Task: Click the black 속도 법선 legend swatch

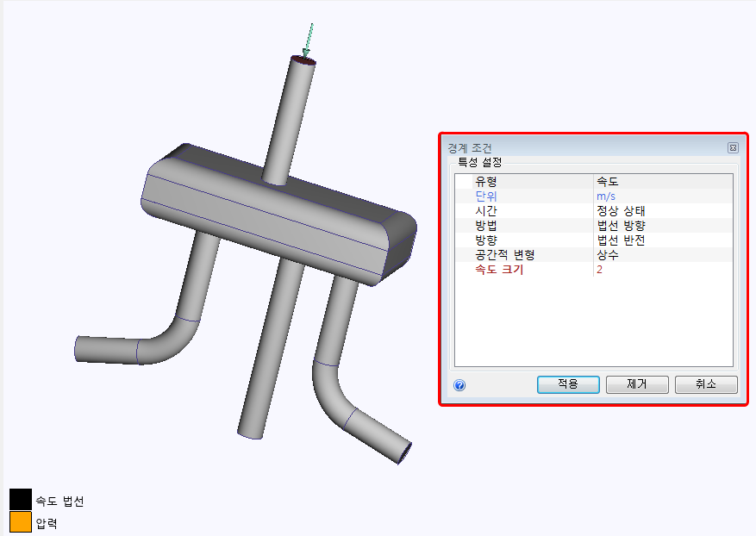Action: click(19, 498)
